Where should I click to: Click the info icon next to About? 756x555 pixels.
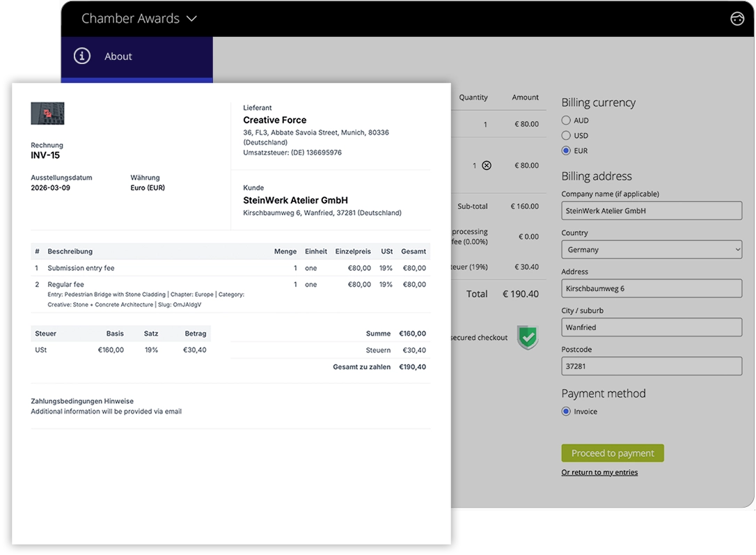[81, 56]
